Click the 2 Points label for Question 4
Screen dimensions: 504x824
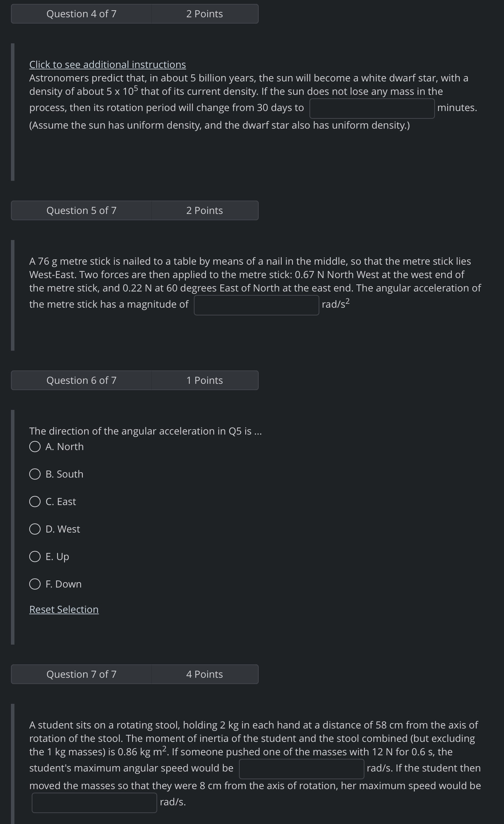click(204, 14)
